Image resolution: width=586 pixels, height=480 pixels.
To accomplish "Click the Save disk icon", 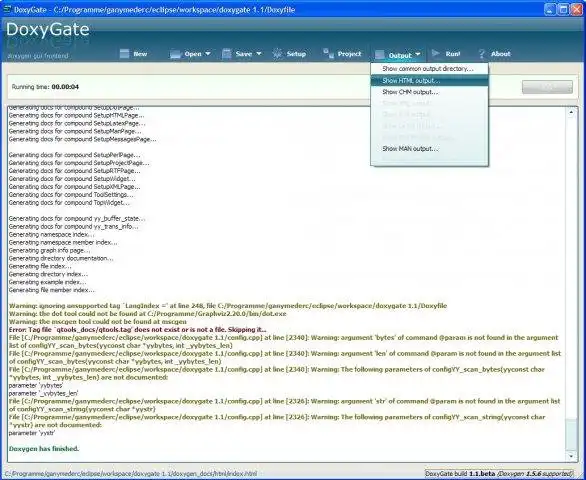I will click(x=226, y=54).
